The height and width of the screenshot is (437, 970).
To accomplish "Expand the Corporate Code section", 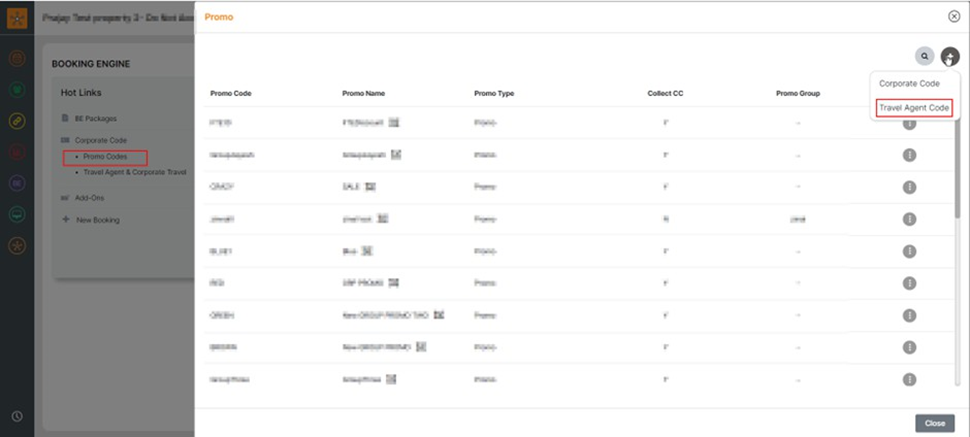I will pos(101,140).
